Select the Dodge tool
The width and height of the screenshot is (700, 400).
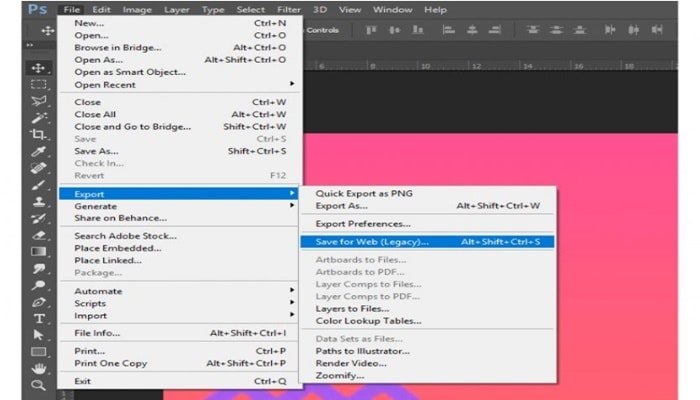coord(38,285)
